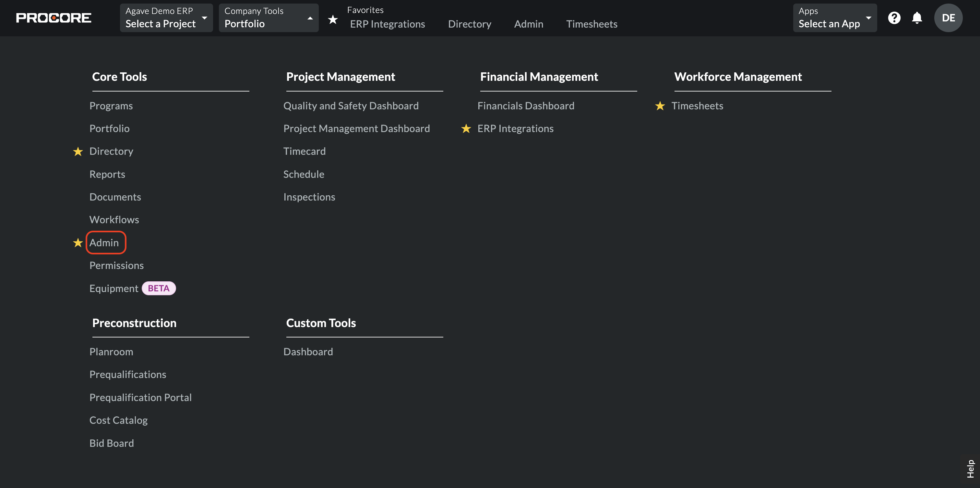Open Project Management Dashboard

[x=356, y=129]
